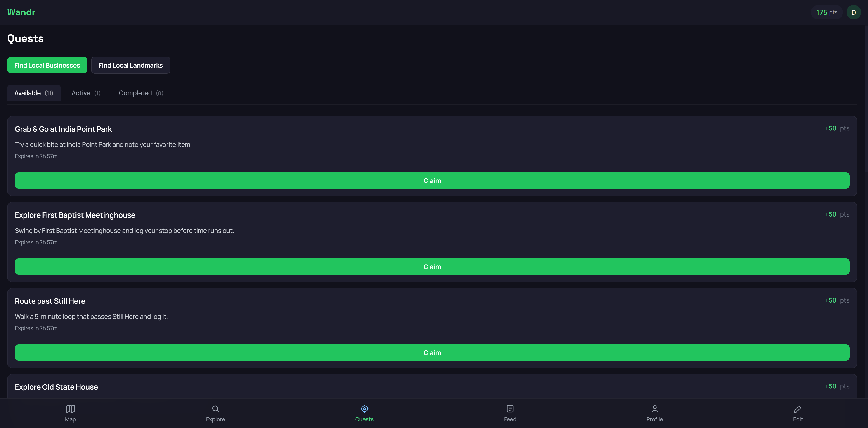The image size is (868, 428).
Task: Claim the Route past Still Here quest
Action: [432, 352]
